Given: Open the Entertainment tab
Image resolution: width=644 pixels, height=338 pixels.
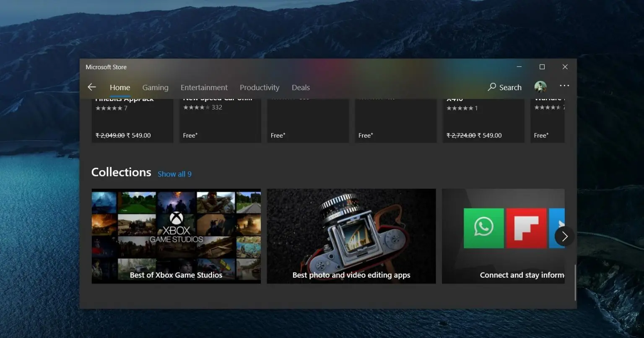Looking at the screenshot, I should click(204, 88).
